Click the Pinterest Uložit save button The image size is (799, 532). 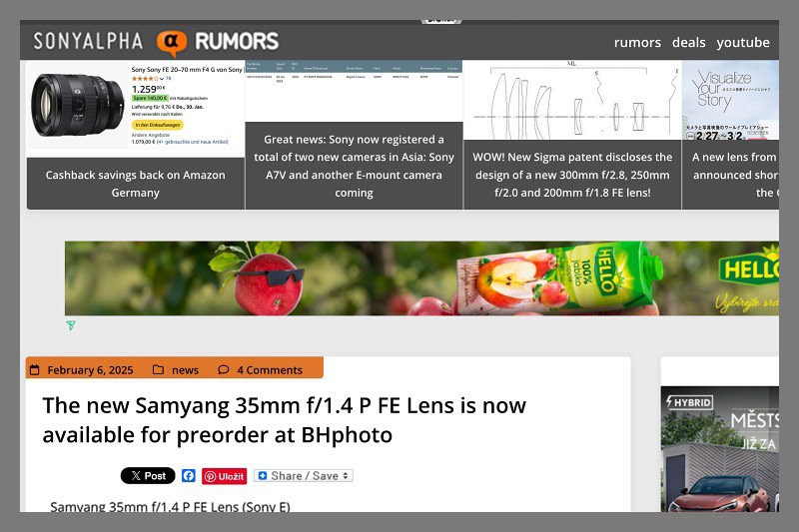tap(224, 476)
